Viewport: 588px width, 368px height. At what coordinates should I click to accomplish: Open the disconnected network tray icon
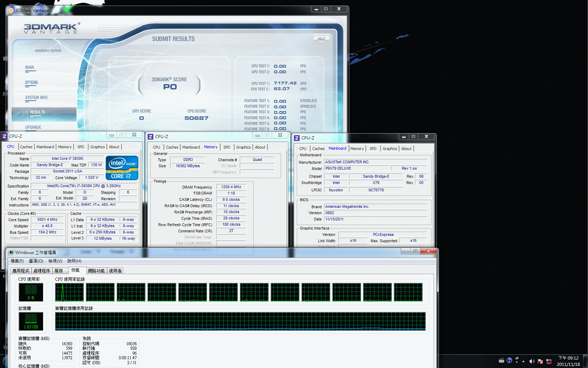point(549,361)
